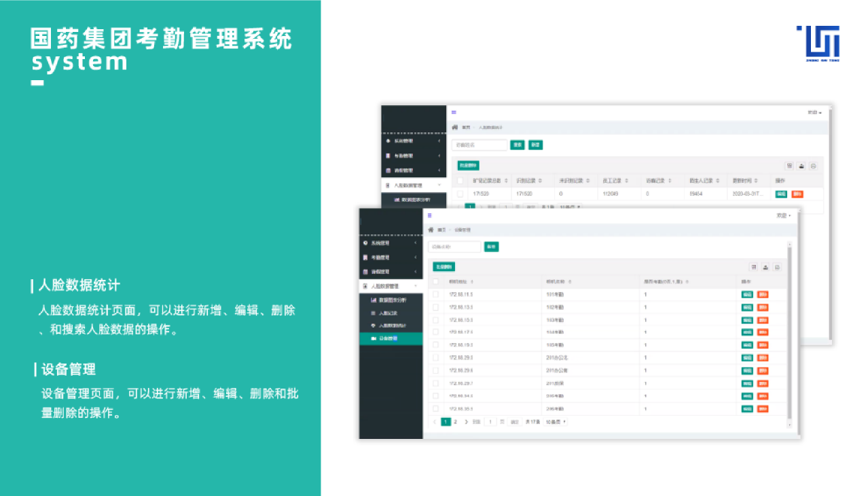Sort by camera address column header icon
This screenshot has height=496, width=868.
point(472,281)
